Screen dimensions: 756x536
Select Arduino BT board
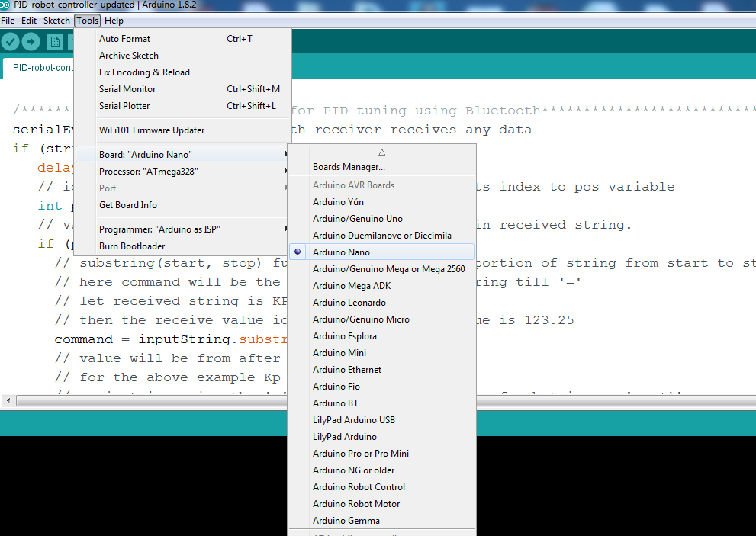pos(382,403)
